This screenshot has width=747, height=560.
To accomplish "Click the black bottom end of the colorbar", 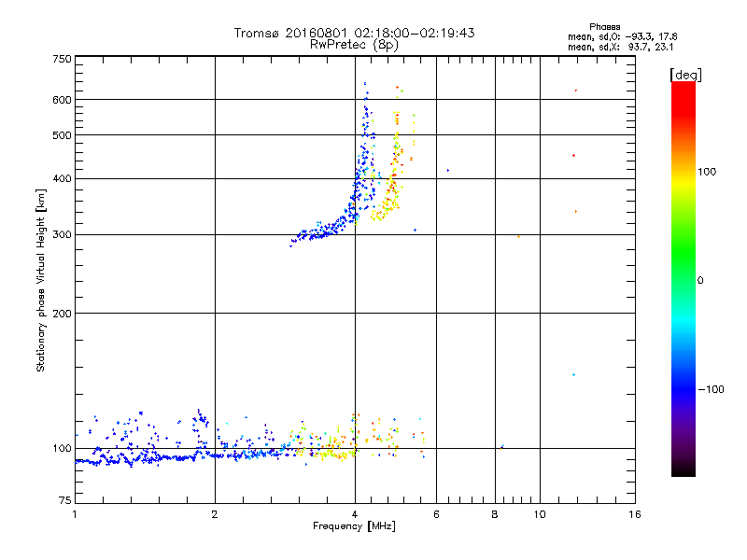I will 684,469.
